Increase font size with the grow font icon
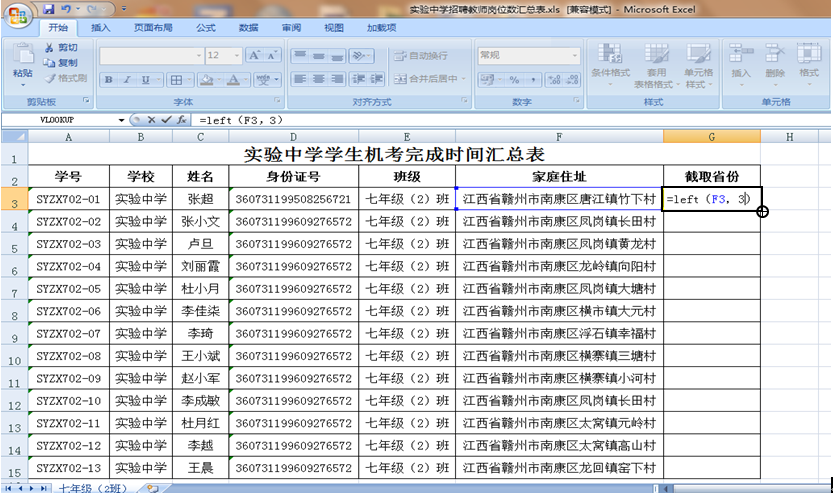 point(254,55)
